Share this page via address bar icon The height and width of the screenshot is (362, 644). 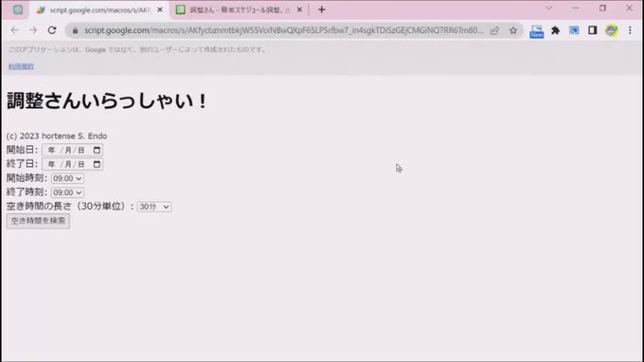[x=494, y=30]
